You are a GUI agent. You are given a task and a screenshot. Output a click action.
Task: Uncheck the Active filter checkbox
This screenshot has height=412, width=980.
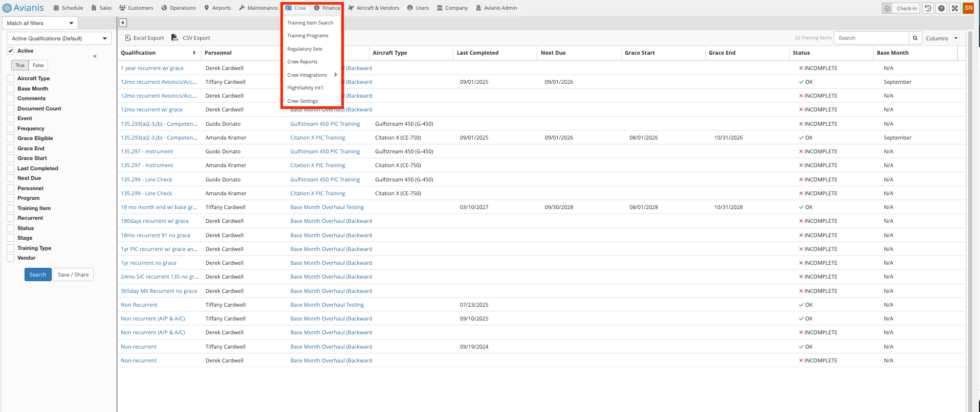pos(10,51)
